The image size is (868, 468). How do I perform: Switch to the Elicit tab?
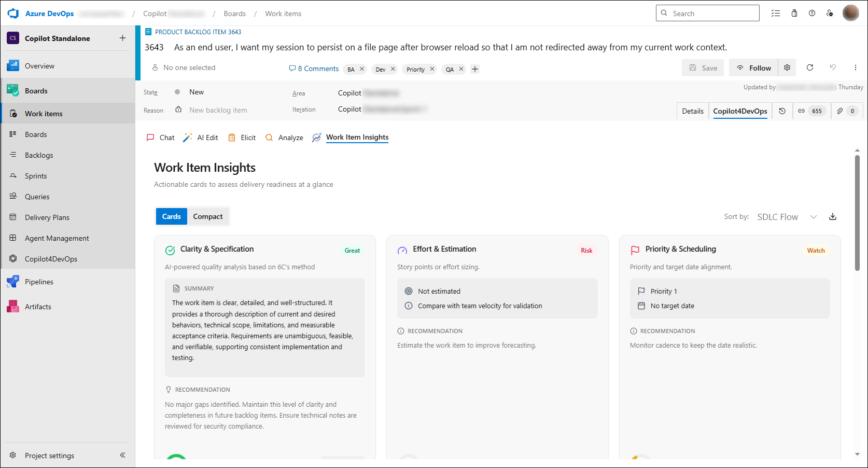(242, 137)
